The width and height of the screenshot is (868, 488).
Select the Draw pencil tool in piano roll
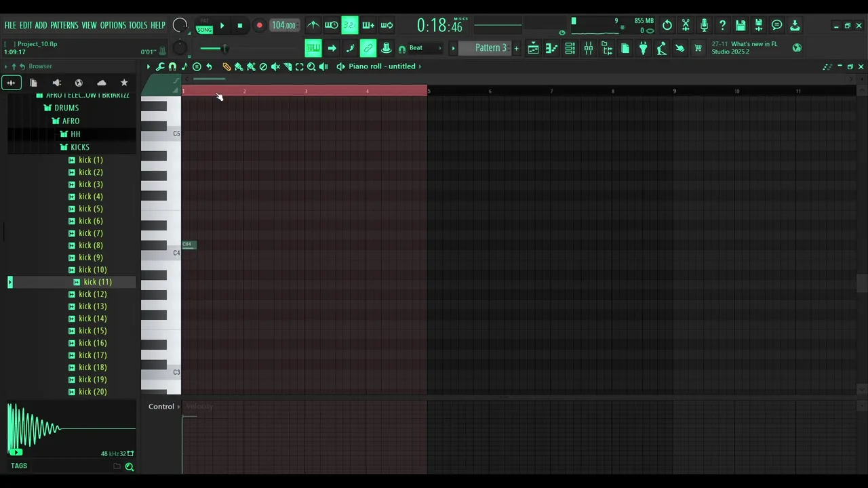click(x=226, y=66)
